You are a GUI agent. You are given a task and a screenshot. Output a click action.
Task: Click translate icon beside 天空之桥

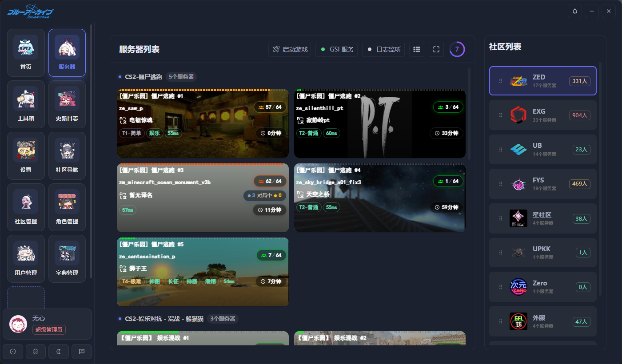click(300, 194)
